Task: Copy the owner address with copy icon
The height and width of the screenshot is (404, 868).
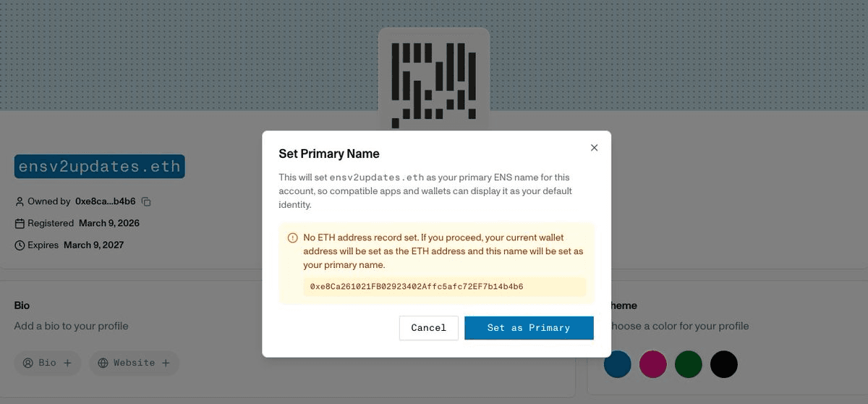Action: [146, 202]
